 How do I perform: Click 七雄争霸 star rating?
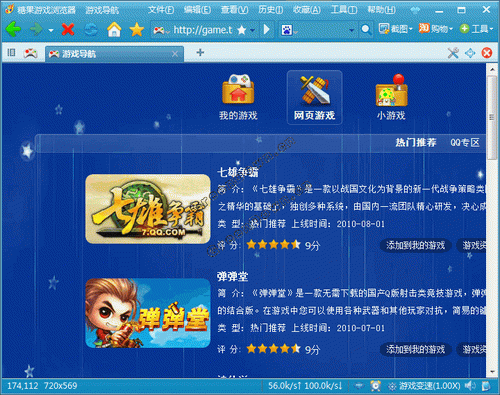coord(273,245)
